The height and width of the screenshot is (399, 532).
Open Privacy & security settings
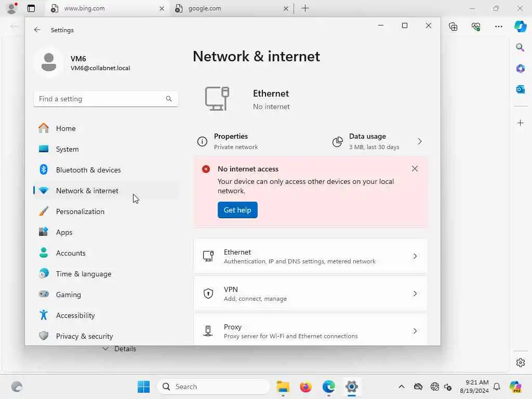click(x=106, y=336)
